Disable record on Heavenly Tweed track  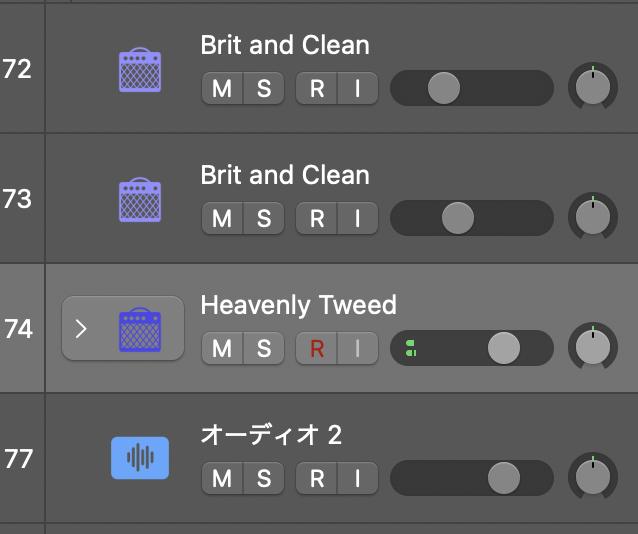pyautogui.click(x=317, y=348)
